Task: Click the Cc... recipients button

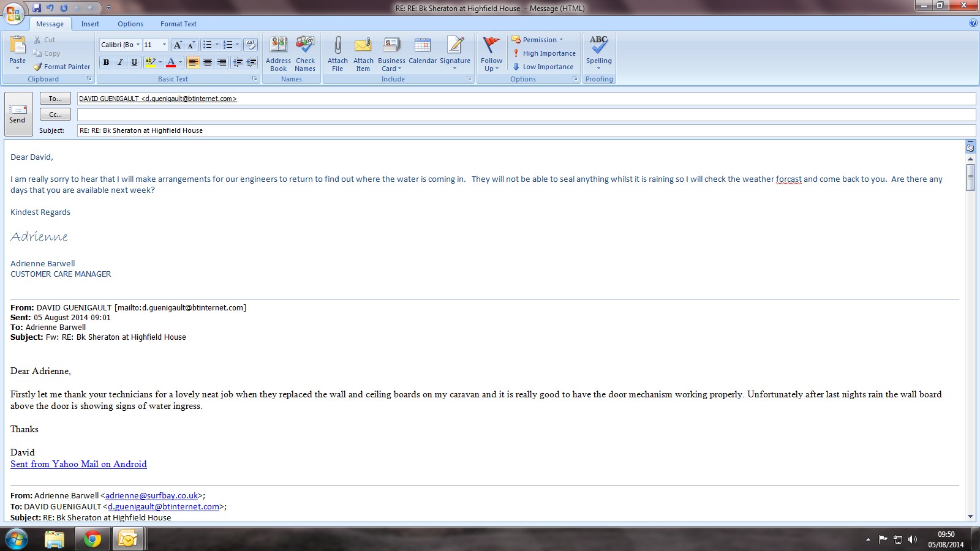Action: point(55,114)
